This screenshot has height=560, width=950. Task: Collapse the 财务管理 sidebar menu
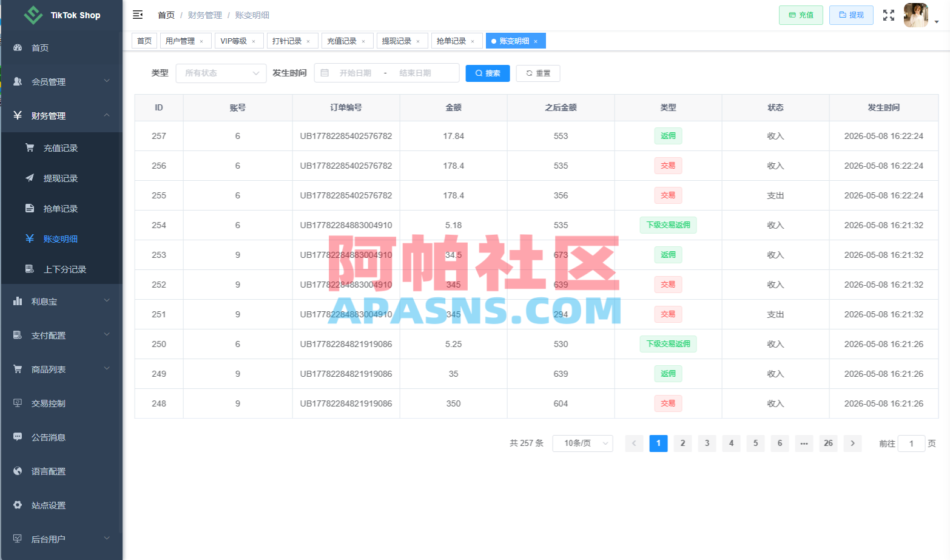[x=62, y=115]
